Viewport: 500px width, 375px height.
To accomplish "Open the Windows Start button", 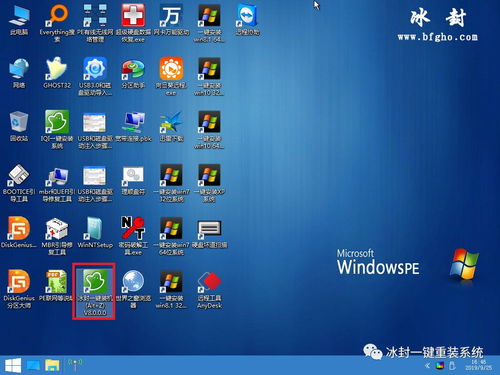I will click(x=13, y=365).
